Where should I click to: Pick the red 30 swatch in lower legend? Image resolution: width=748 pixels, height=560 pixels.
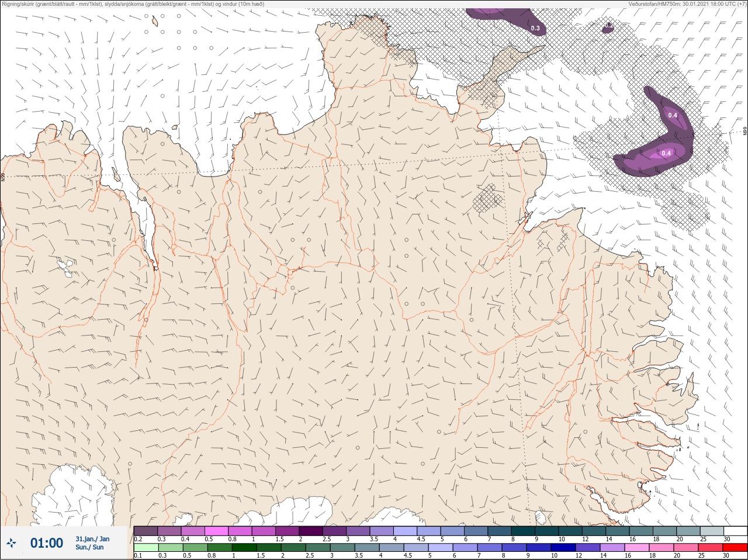coord(735,548)
